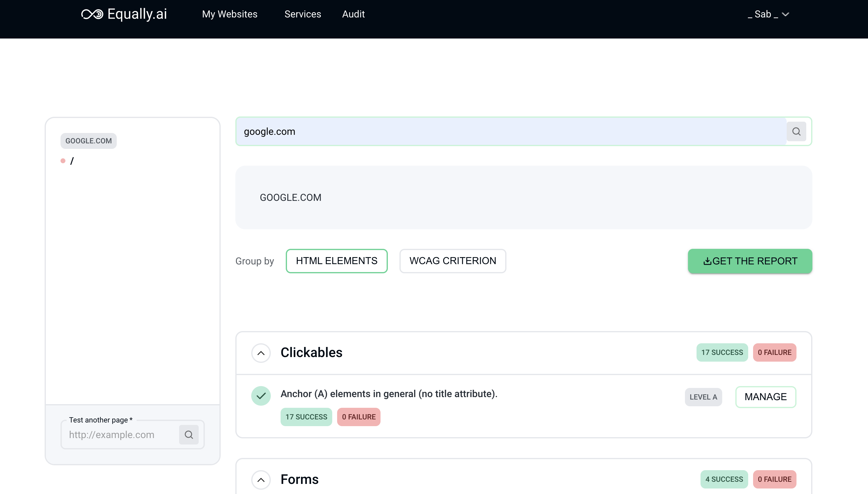Toggle the red dot status indicator
Screen dimensions: 868x494
(x=63, y=161)
